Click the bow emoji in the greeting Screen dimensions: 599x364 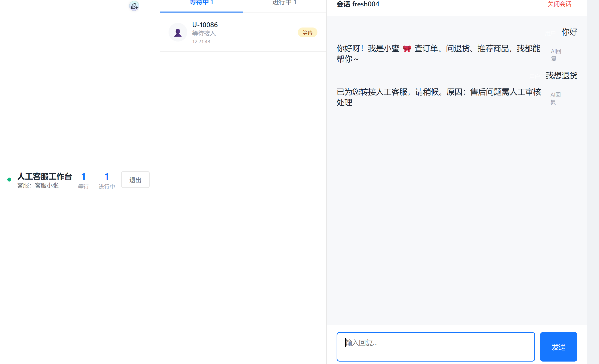tap(407, 49)
